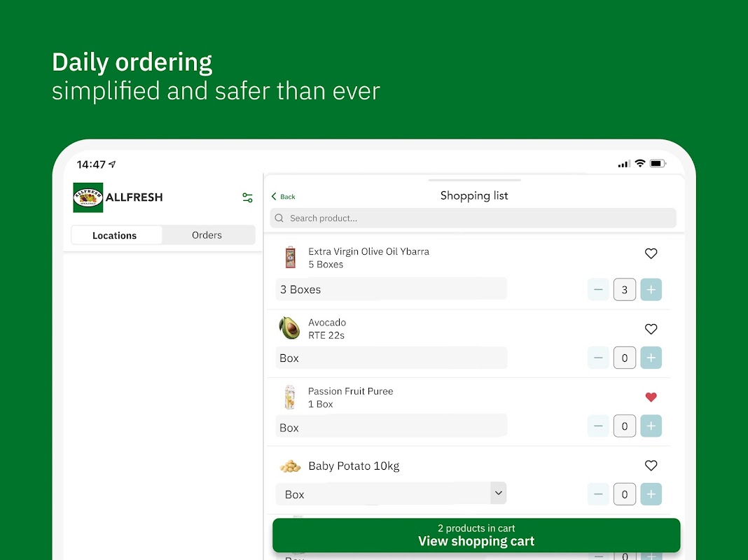
Task: Decrease Olive Oil quantity with minus
Action: (x=598, y=289)
